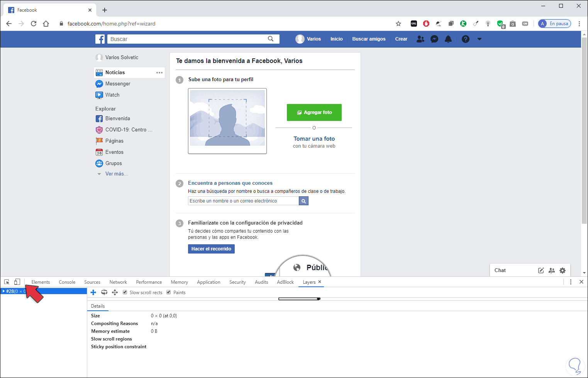Screen dimensions: 588x378
Task: Open the Sources tab
Action: (92, 282)
